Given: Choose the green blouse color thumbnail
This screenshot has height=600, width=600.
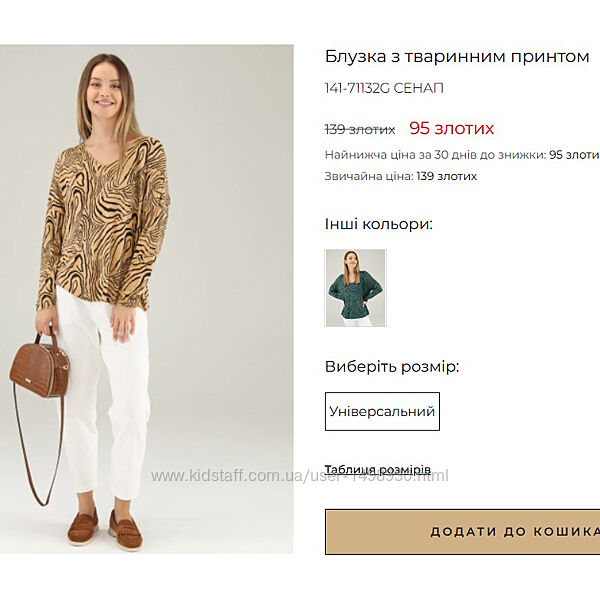Looking at the screenshot, I should (355, 288).
